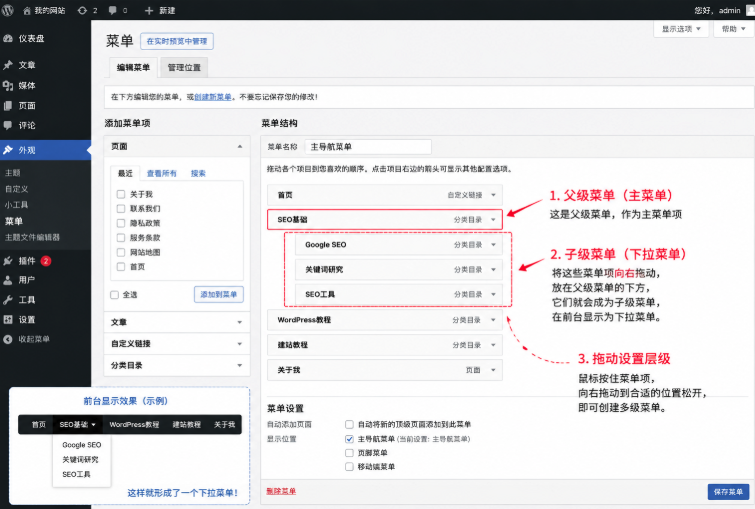Open 文章 posts pin icon in sidebar
Viewport: 755px width, 509px height.
coord(8,65)
